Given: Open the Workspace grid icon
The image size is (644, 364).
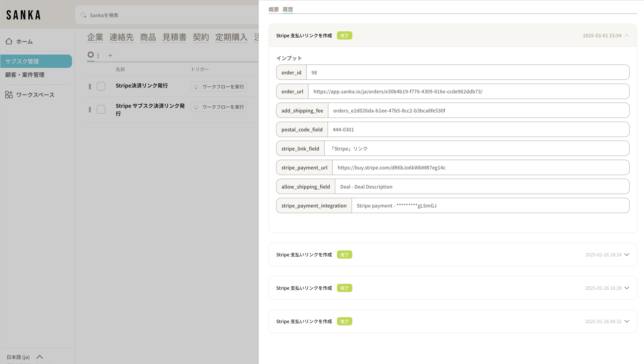Looking at the screenshot, I should pos(9,95).
